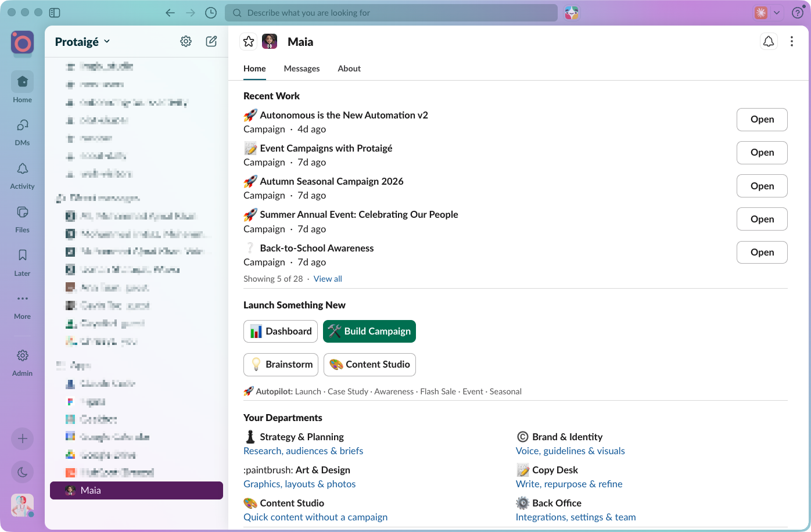Open workspace settings gear icon
This screenshot has height=532, width=811.
pyautogui.click(x=186, y=41)
